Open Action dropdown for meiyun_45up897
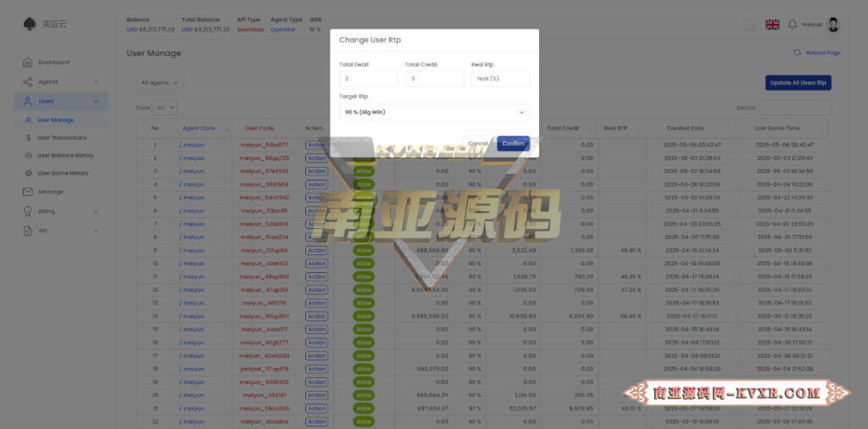The height and width of the screenshot is (429, 868). 317,316
